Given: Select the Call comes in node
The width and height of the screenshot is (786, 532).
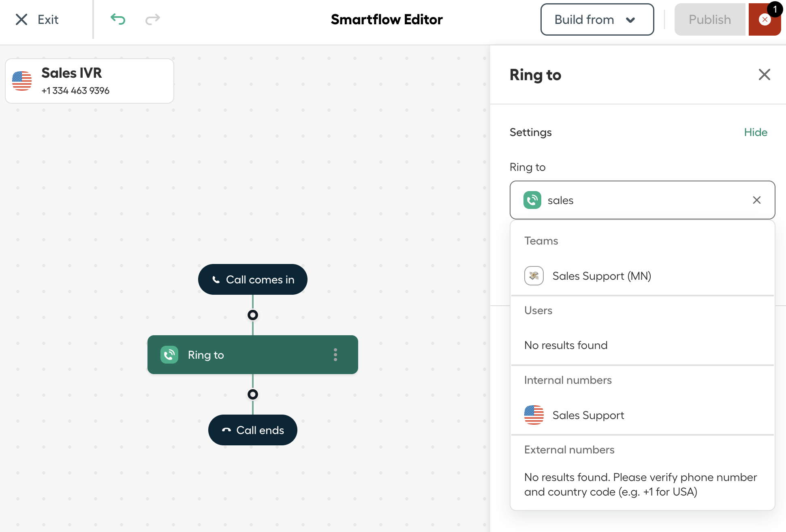Looking at the screenshot, I should 253,279.
